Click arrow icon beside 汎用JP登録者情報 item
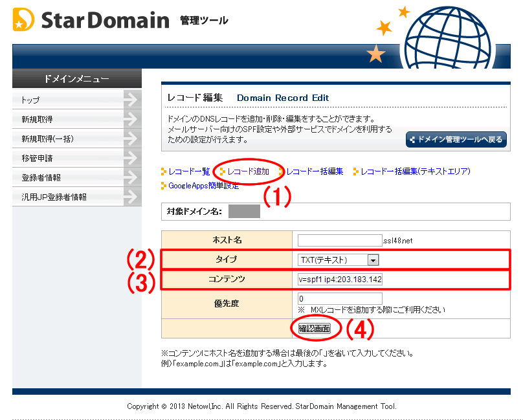523x420 pixels. (133, 197)
